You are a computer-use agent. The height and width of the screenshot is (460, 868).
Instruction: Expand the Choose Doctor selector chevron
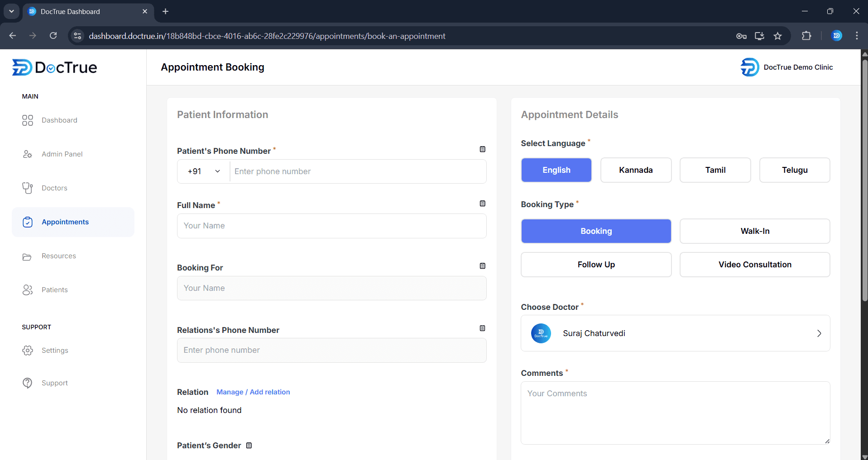coord(819,333)
